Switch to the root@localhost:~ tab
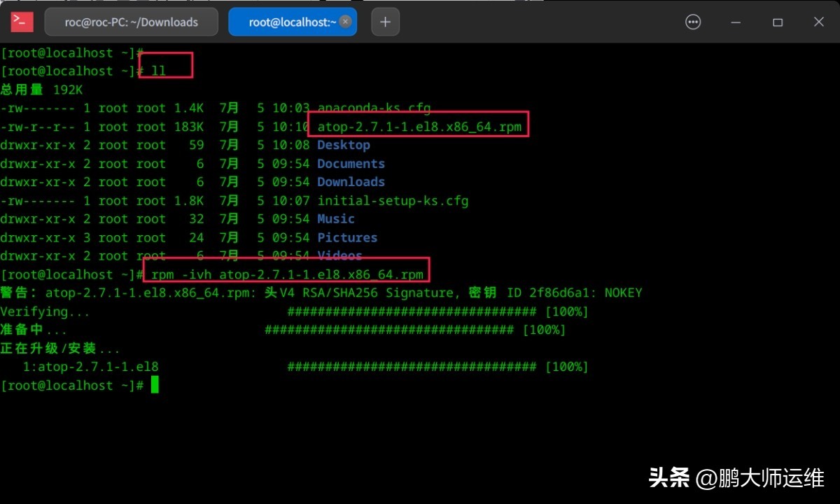This screenshot has height=504, width=840. (287, 22)
